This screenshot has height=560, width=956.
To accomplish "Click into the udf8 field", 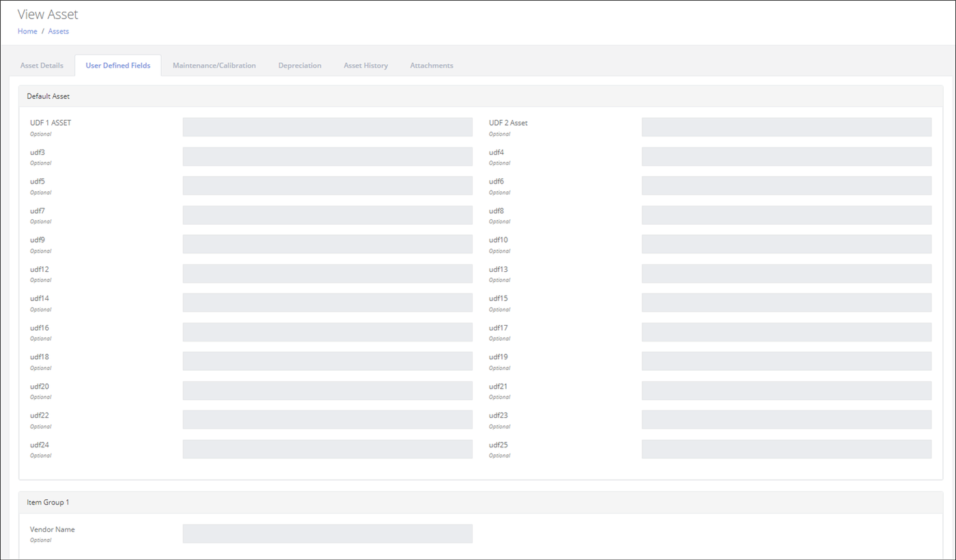I will click(x=787, y=215).
